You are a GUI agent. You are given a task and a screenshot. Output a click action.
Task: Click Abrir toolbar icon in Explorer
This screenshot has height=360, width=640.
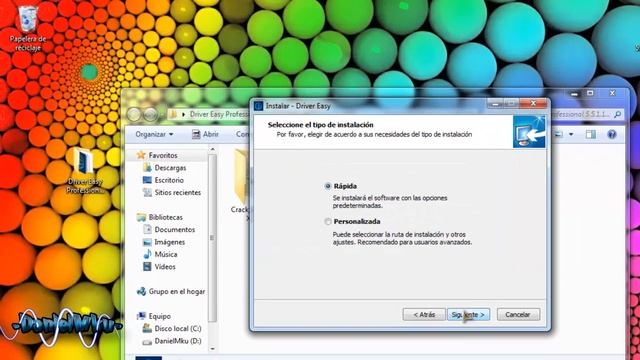[x=196, y=134]
